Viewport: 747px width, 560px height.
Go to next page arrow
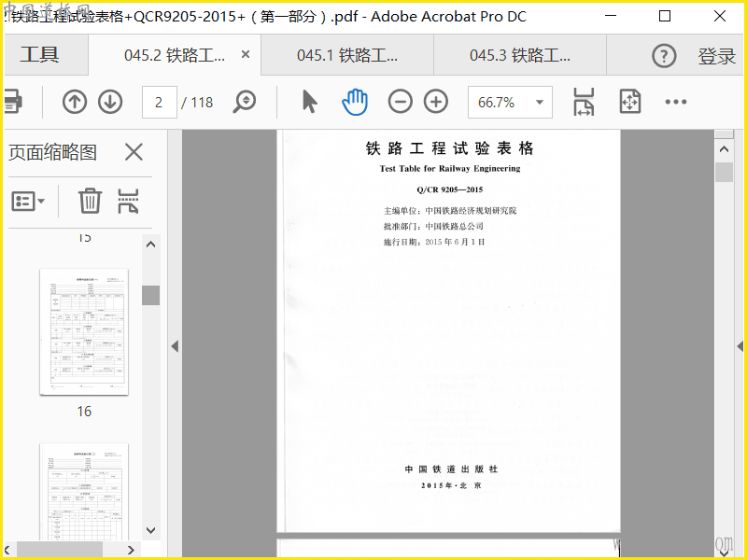point(110,102)
